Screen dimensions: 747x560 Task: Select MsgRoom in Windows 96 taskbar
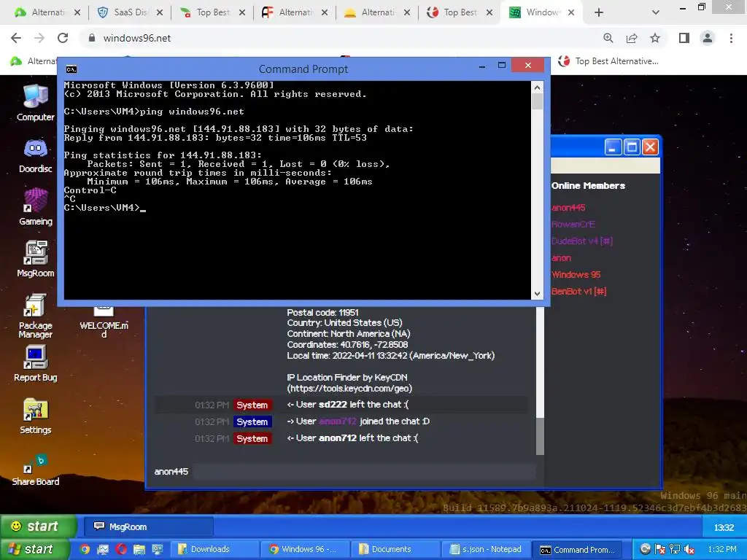[x=149, y=526]
